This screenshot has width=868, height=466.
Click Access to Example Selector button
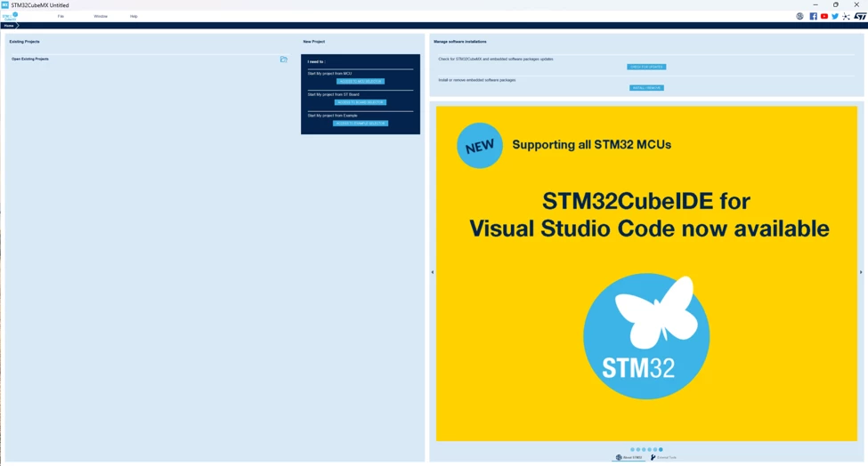click(361, 124)
